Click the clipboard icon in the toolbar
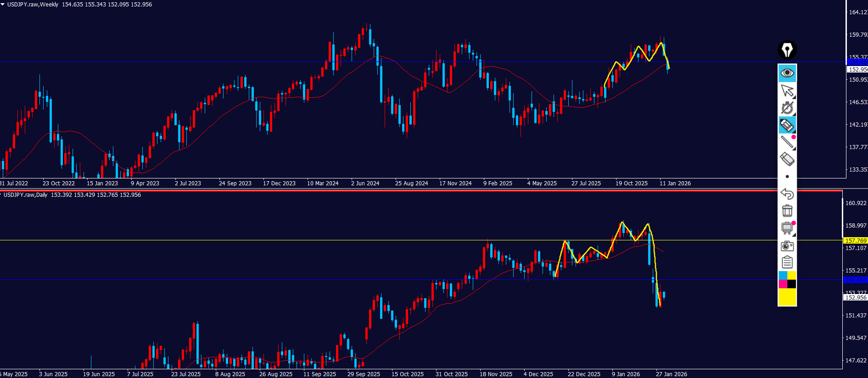Screen dimensions: 868x378 click(x=787, y=262)
